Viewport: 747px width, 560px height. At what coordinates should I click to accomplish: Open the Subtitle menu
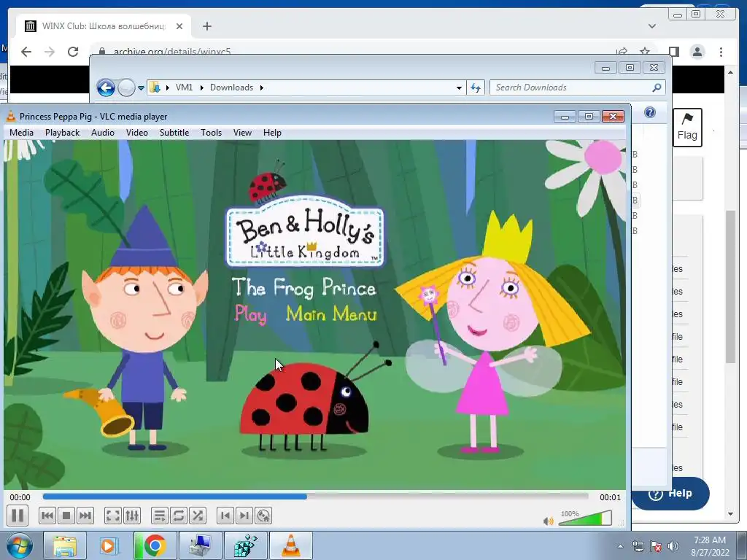(x=174, y=133)
